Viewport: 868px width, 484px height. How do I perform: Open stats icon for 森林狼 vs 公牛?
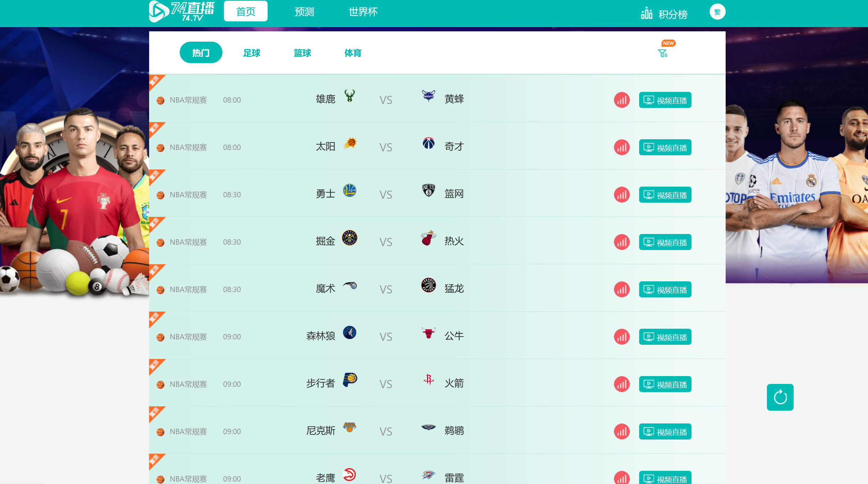pos(621,337)
